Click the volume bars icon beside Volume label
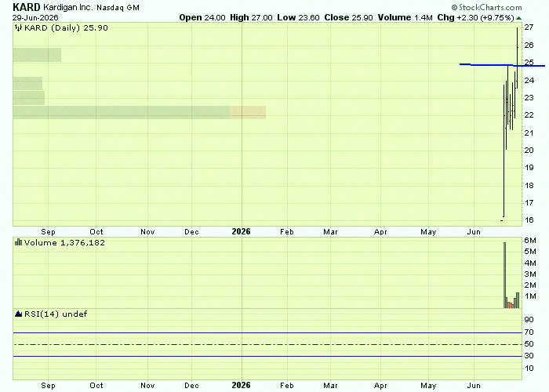549x392 pixels. tap(19, 242)
